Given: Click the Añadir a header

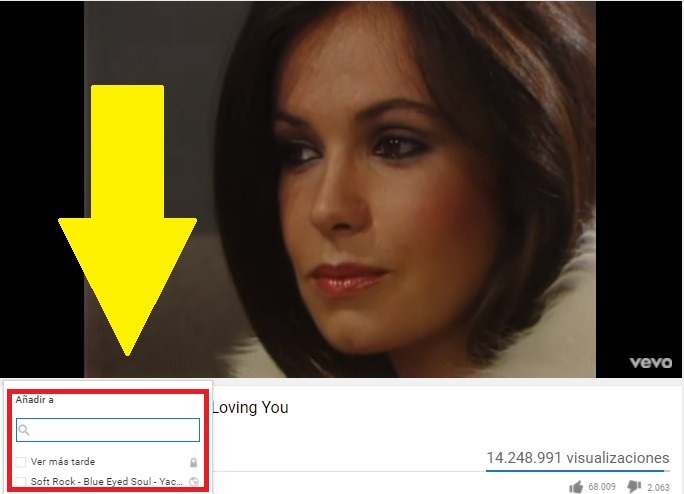Looking at the screenshot, I should tap(34, 400).
